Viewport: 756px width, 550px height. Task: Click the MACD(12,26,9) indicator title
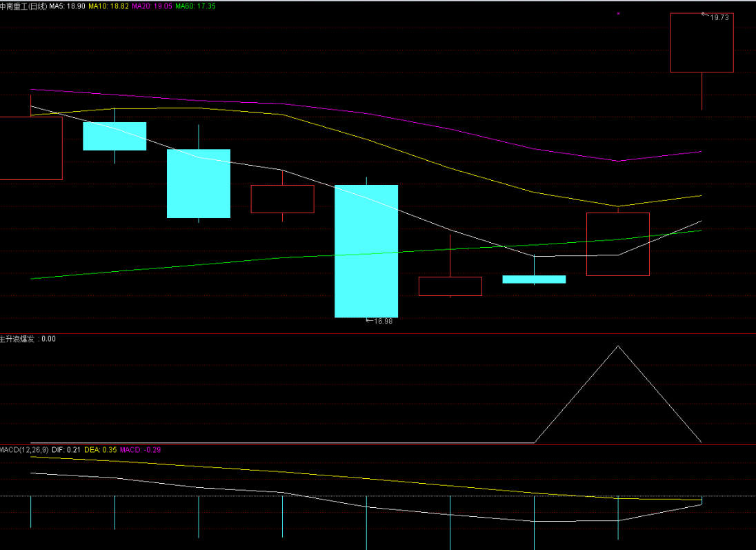tap(24, 450)
